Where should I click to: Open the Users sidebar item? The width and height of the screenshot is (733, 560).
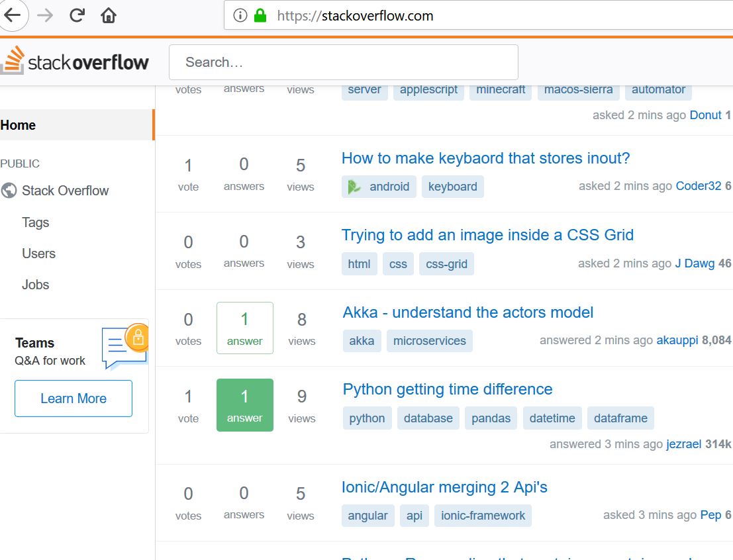pos(38,254)
